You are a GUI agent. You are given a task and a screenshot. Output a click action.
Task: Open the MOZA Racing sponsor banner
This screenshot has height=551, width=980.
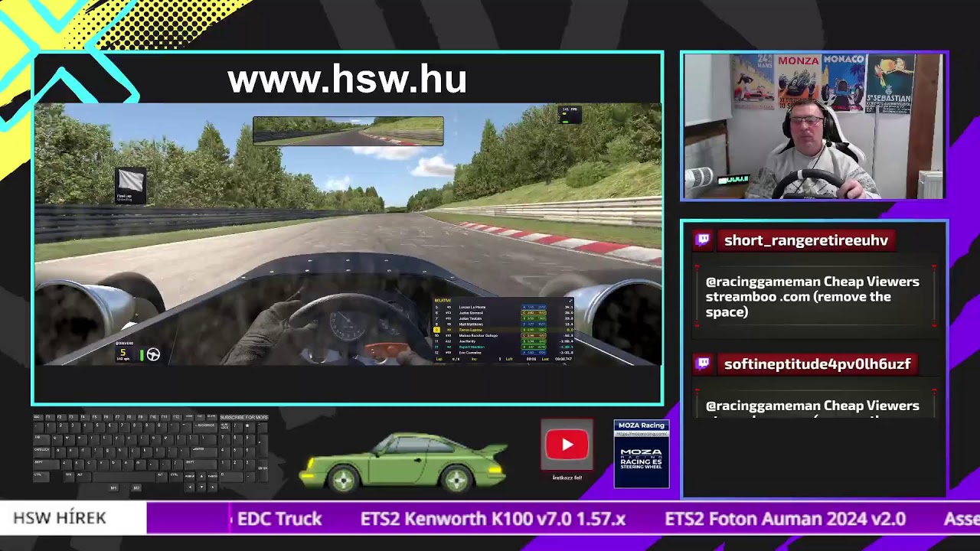coord(642,454)
